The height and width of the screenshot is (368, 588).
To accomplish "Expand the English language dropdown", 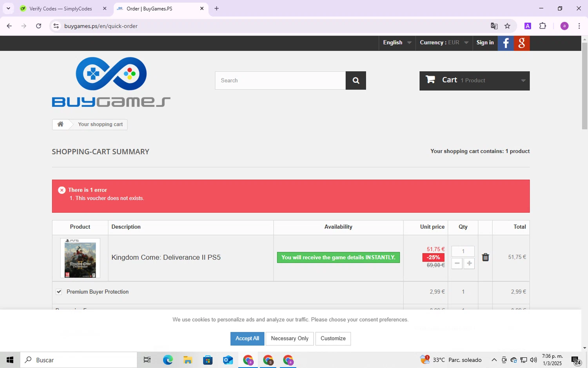I will coord(397,43).
